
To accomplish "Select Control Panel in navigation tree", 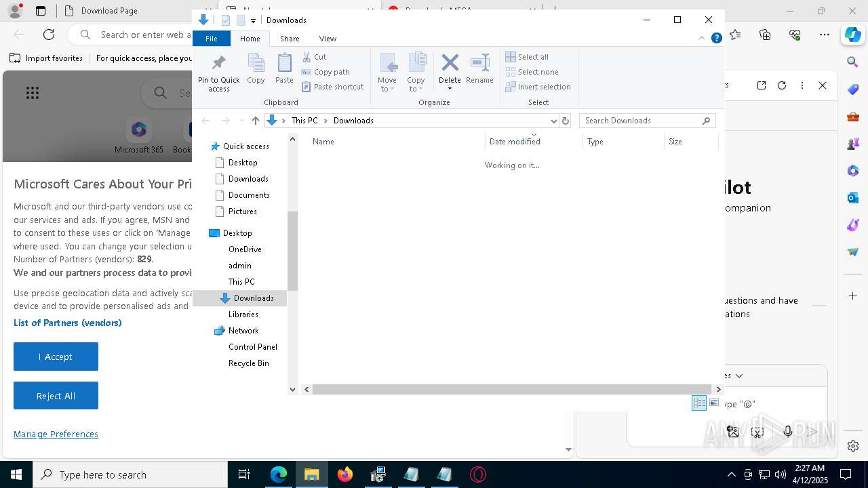I will pos(252,347).
